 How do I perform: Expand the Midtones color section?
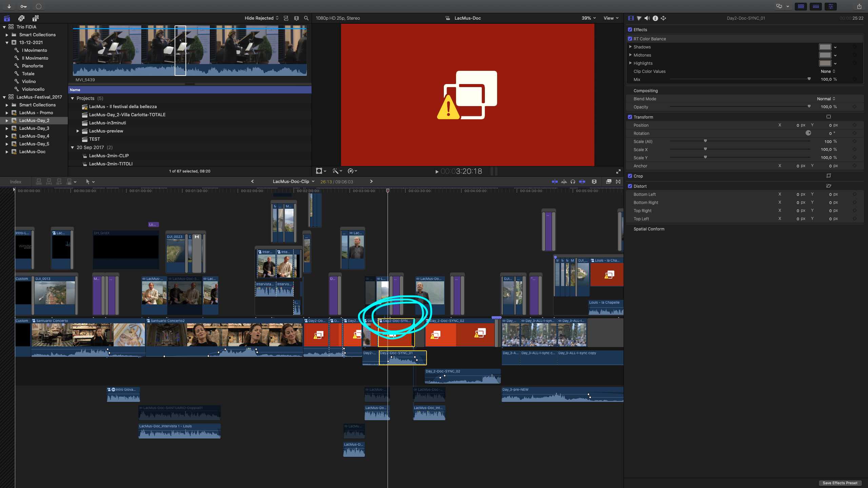point(630,55)
